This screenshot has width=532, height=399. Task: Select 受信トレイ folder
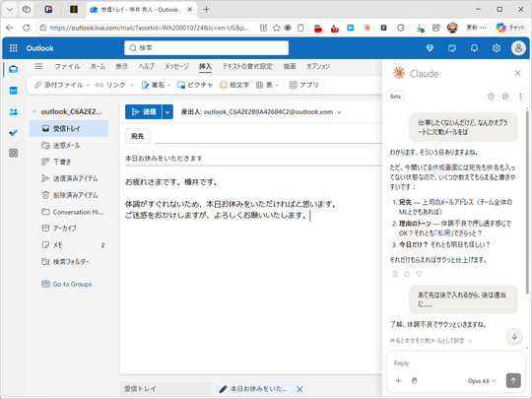pyautogui.click(x=69, y=129)
